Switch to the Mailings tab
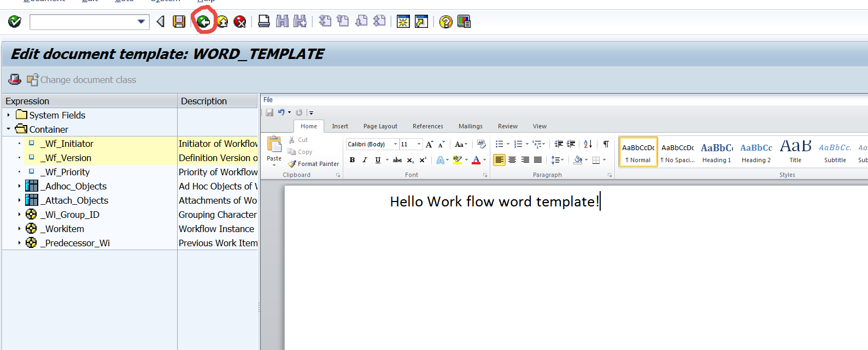868x350 pixels. pyautogui.click(x=471, y=126)
